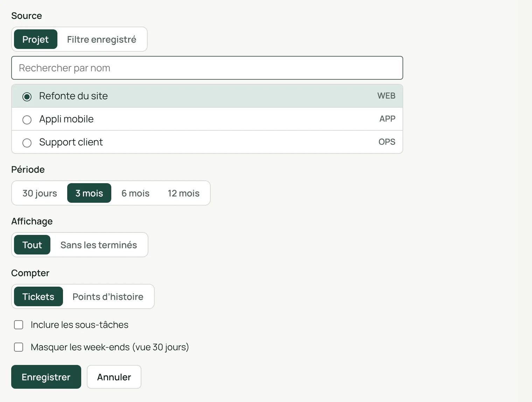Image resolution: width=532 pixels, height=402 pixels.
Task: Select Sans les terminés display option
Action: pyautogui.click(x=99, y=245)
